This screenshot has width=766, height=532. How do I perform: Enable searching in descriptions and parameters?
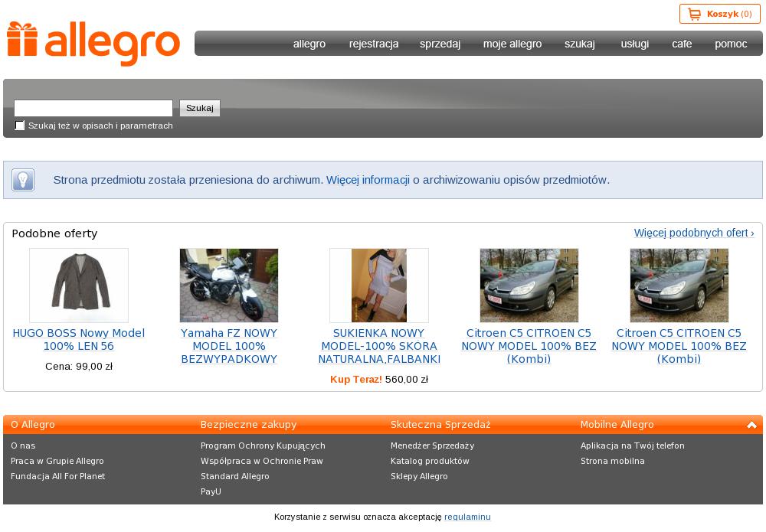click(x=20, y=126)
